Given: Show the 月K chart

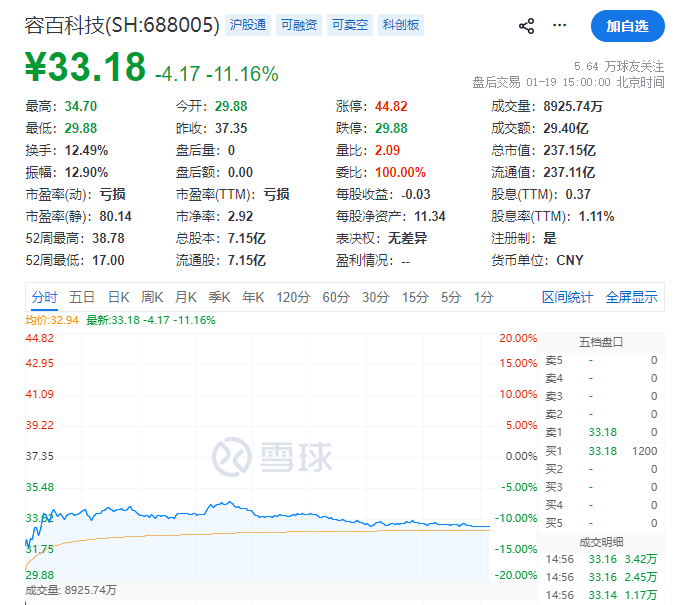Looking at the screenshot, I should pos(186,297).
